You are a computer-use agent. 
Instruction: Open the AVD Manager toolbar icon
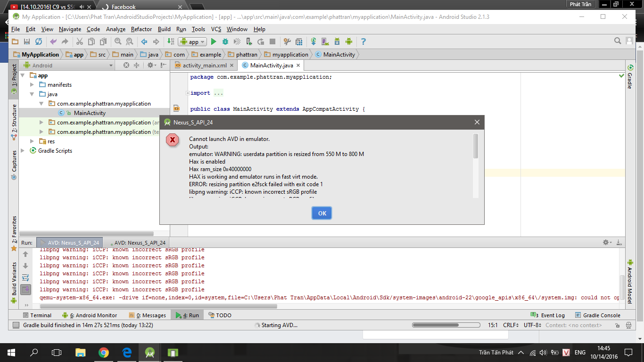(x=325, y=41)
